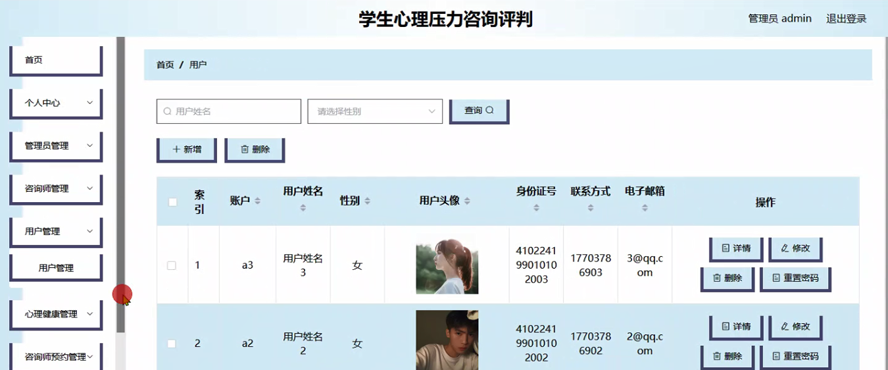The height and width of the screenshot is (370, 888).
Task: Sort by 用户头像 column arrows
Action: [467, 201]
